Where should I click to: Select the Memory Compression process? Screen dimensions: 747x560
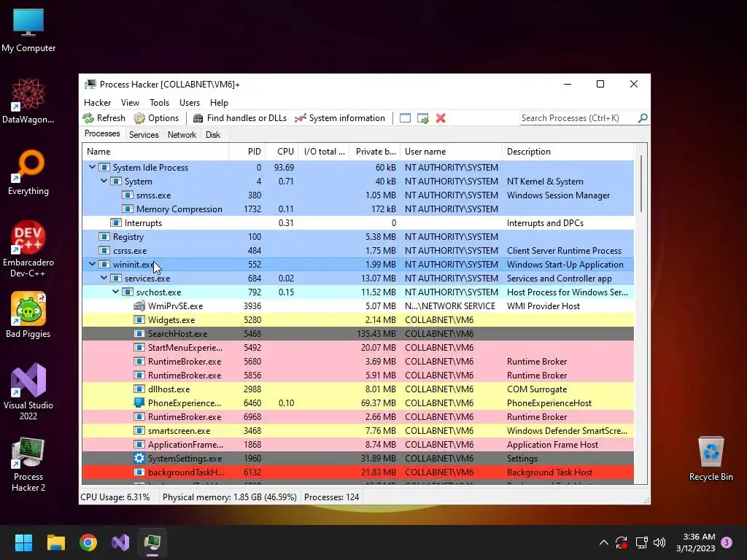[x=357, y=209]
